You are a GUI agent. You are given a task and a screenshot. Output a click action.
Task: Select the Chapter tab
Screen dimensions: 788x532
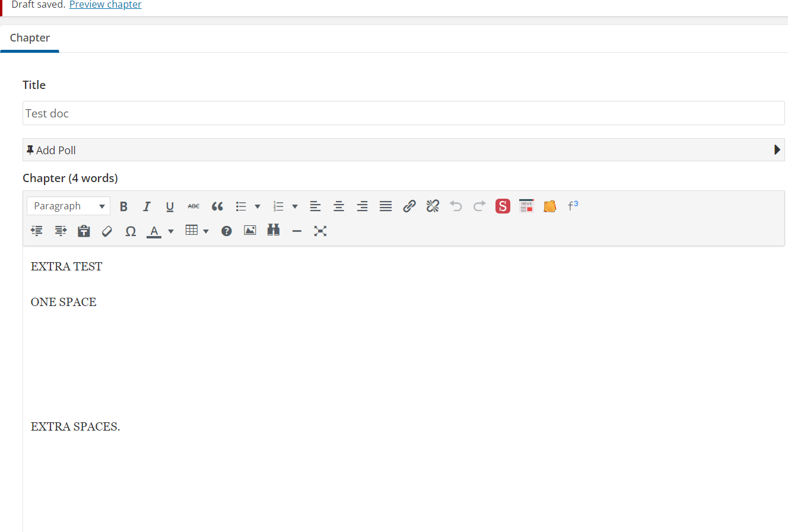[30, 38]
